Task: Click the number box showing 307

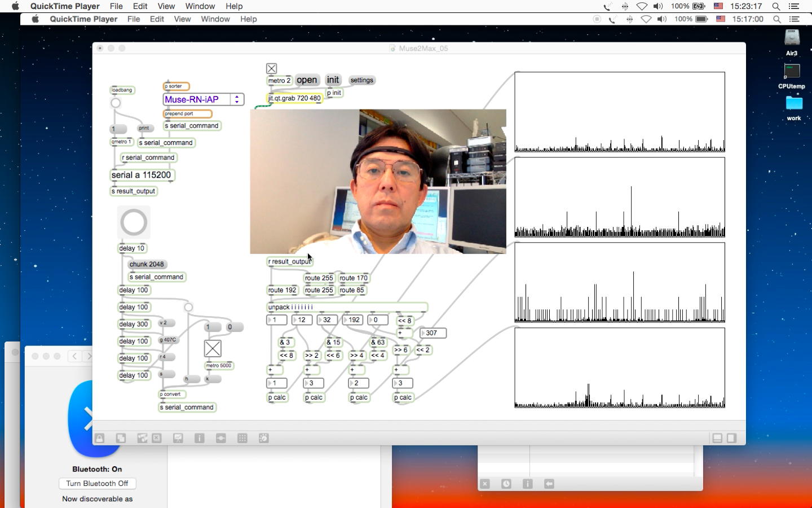Action: [x=433, y=333]
